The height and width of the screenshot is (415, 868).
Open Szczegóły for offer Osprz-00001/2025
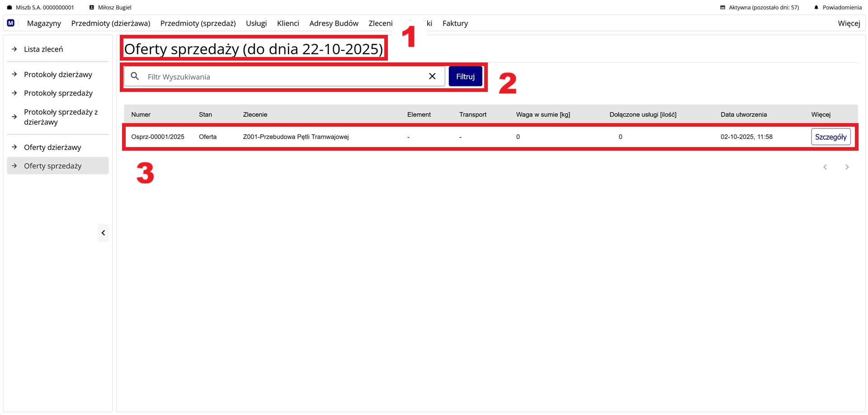(x=830, y=137)
